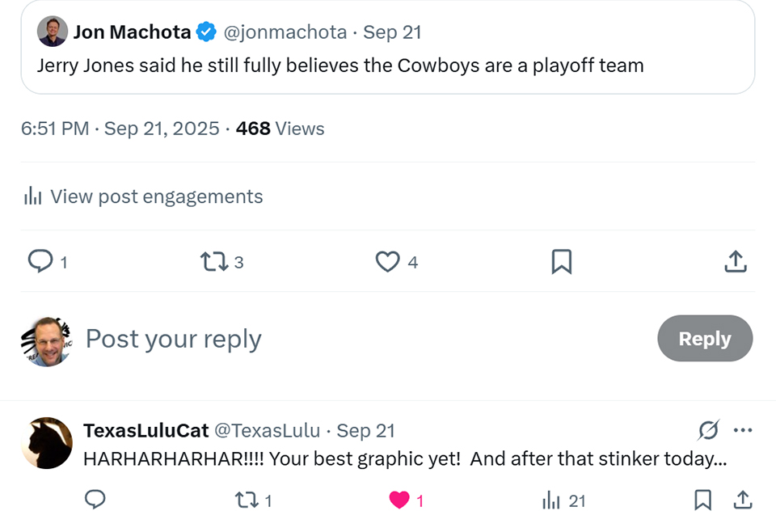The height and width of the screenshot is (532, 776).
Task: Unlike TexasLuluCat's reply pink heart
Action: (399, 500)
